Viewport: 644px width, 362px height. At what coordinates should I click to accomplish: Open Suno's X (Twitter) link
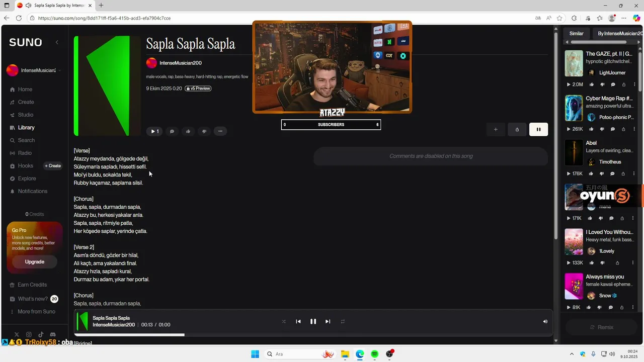[x=17, y=334]
